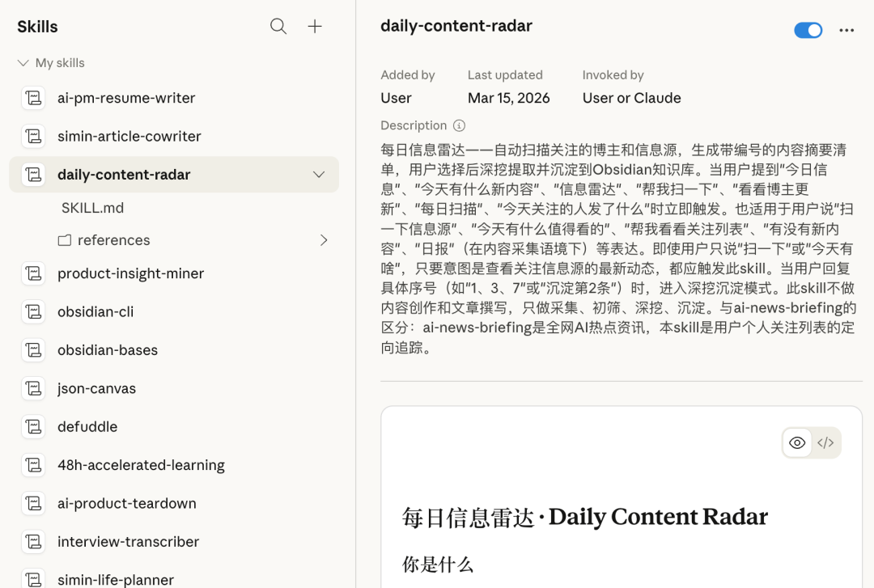Open the 48h-accelerated-learning skill
The image size is (874, 588).
pyautogui.click(x=141, y=465)
